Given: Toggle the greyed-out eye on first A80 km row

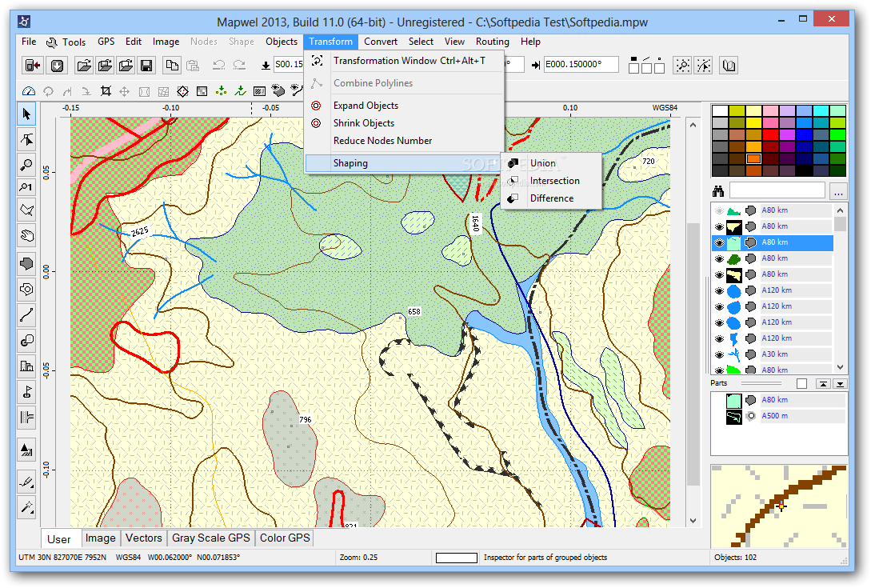Looking at the screenshot, I should [719, 210].
